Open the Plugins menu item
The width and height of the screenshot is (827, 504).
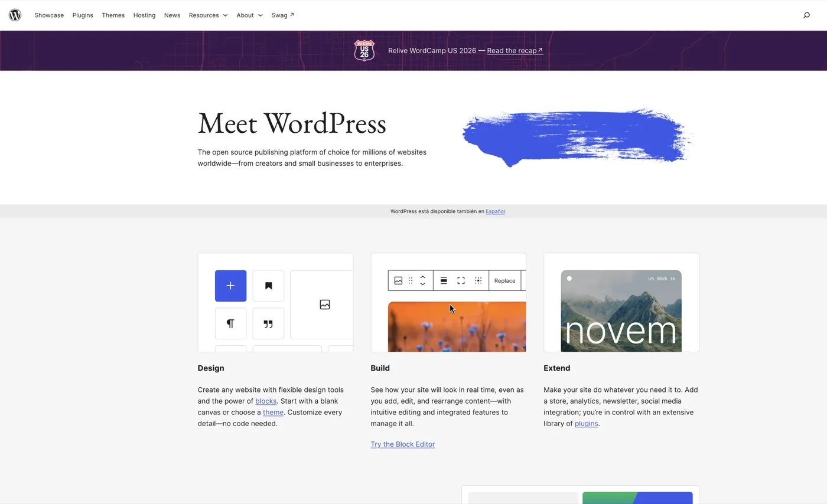(x=83, y=15)
